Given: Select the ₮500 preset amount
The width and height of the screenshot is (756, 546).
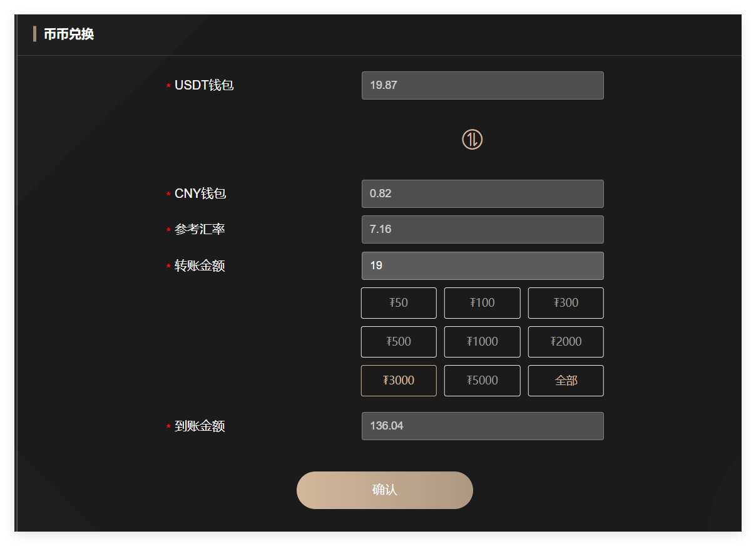Looking at the screenshot, I should pos(399,342).
